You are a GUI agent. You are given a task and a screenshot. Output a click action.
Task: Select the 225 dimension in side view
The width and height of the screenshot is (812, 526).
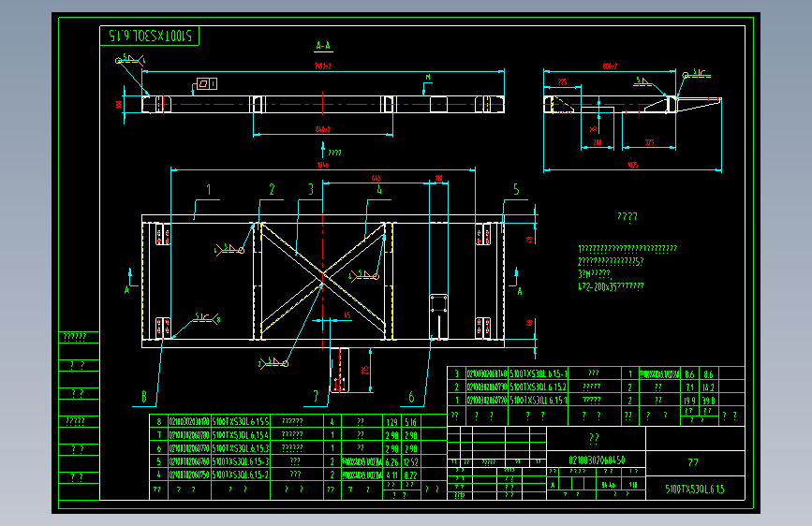(x=562, y=81)
